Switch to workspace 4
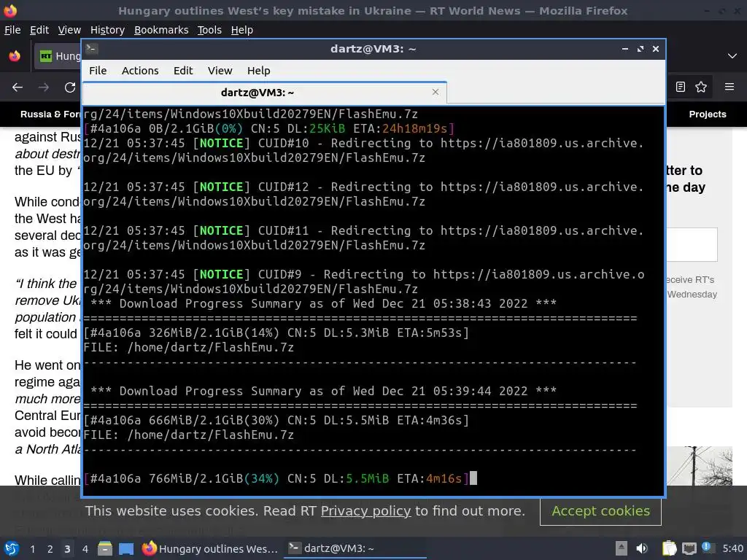This screenshot has width=747, height=560. [85, 548]
